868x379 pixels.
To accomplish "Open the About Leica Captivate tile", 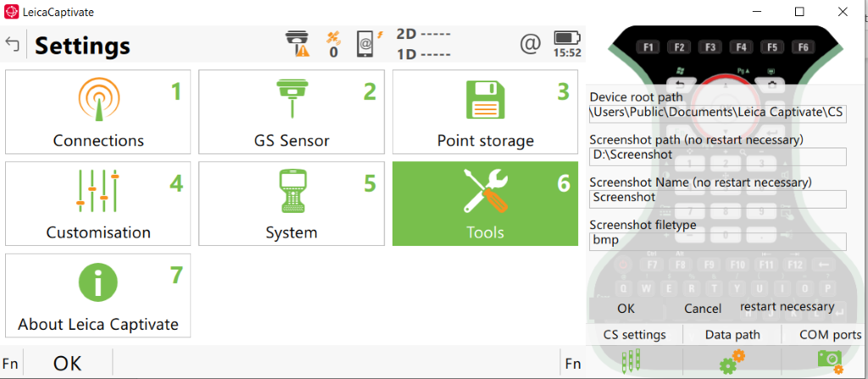I will (x=98, y=295).
